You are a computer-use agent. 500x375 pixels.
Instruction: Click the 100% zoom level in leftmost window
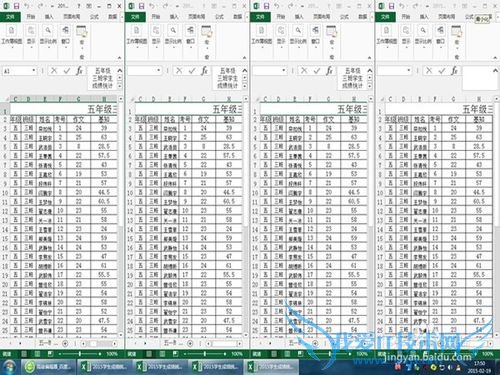(x=112, y=354)
